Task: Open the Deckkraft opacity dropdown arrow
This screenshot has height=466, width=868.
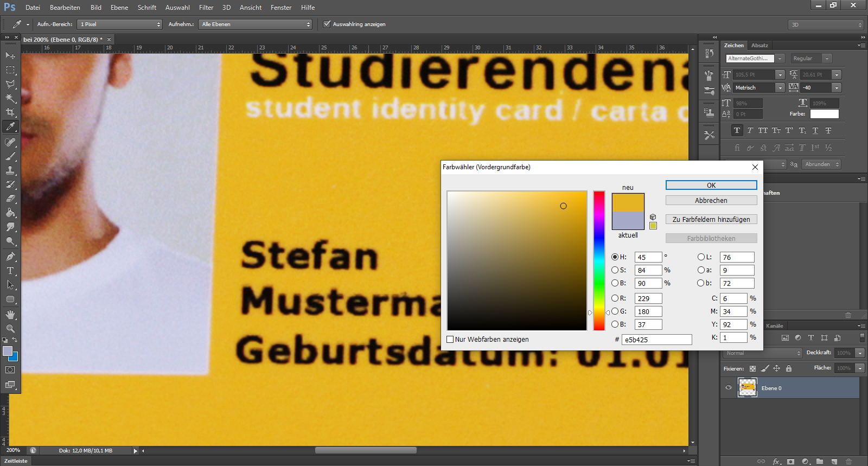Action: click(860, 353)
